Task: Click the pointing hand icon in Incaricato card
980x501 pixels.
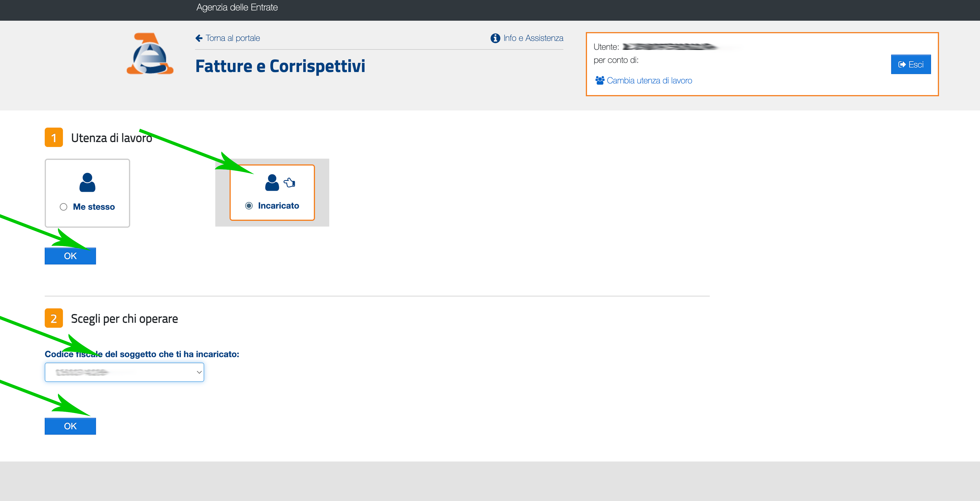Action: (x=290, y=183)
